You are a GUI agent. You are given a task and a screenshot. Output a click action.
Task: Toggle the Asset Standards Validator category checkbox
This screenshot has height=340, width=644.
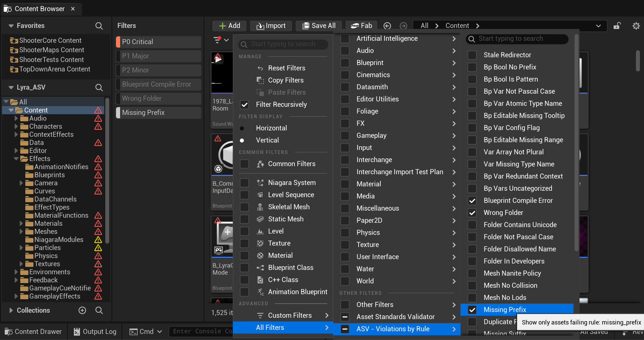click(x=345, y=317)
